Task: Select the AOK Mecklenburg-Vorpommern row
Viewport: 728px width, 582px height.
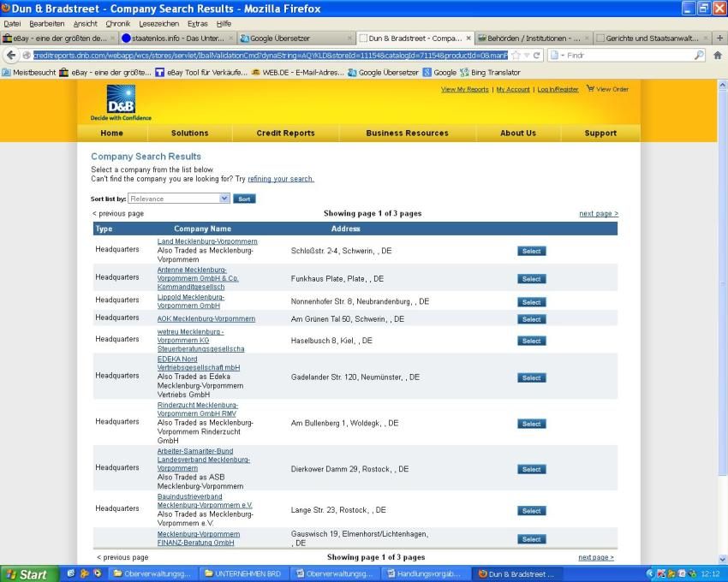Action: [x=532, y=319]
